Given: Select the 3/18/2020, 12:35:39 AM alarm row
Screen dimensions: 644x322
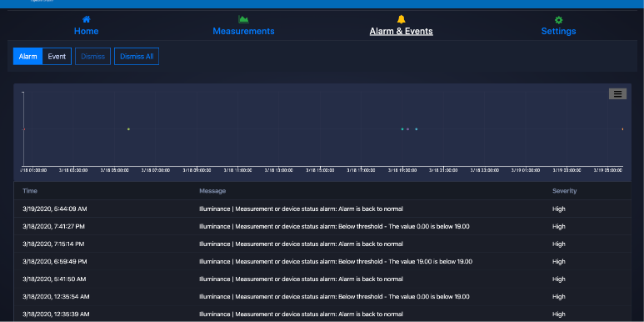Looking at the screenshot, I should [322, 314].
